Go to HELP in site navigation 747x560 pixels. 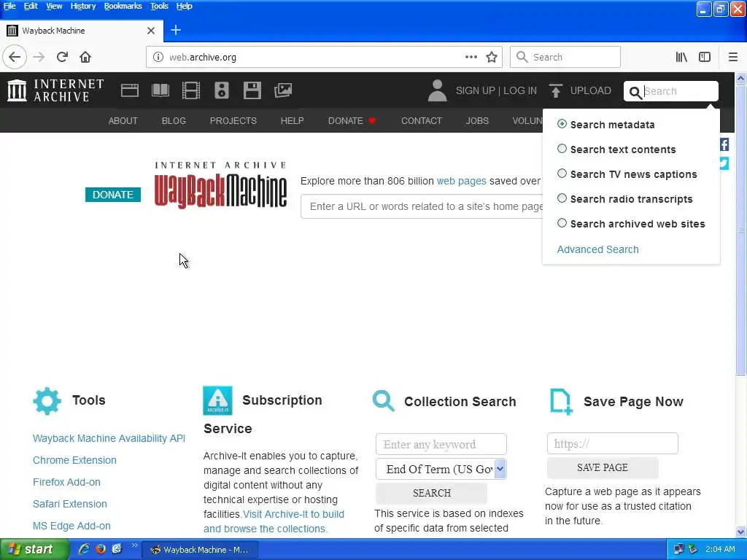(292, 120)
